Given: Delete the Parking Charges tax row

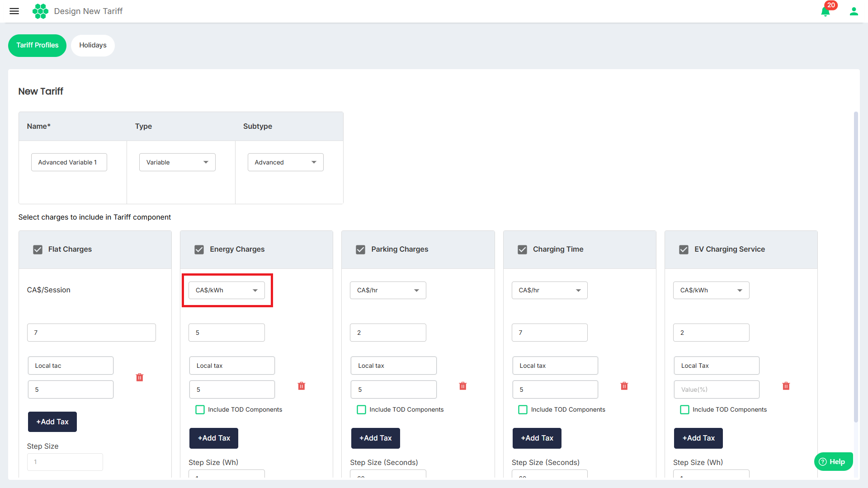Looking at the screenshot, I should click(x=463, y=386).
